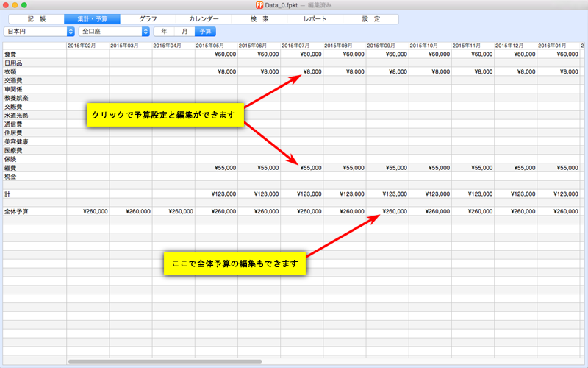Open the 設定 tab
Screen dimensions: 588x368
tap(371, 18)
